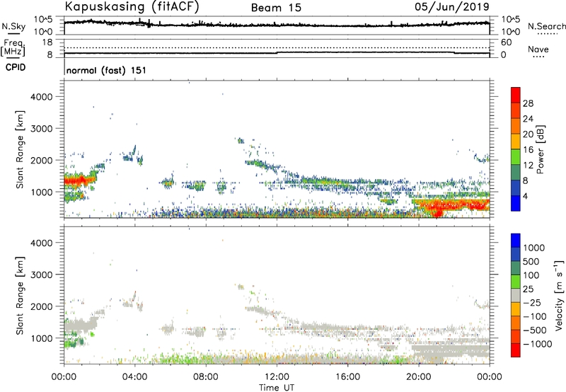The height and width of the screenshot is (392, 566).
Task: Click the 'N.Sky' axis label
Action: [x=13, y=26]
